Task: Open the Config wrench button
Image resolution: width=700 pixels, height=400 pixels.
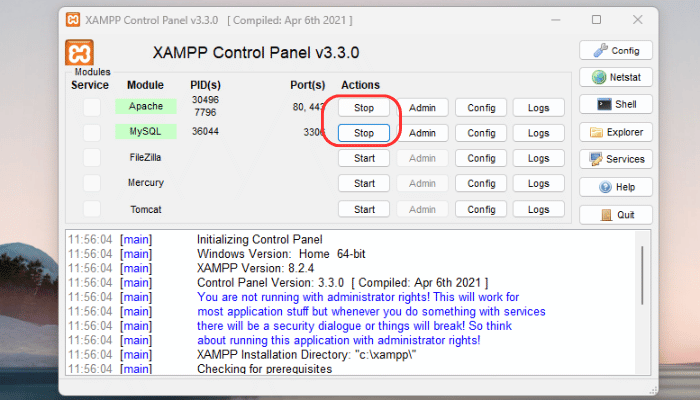Action: click(x=616, y=50)
